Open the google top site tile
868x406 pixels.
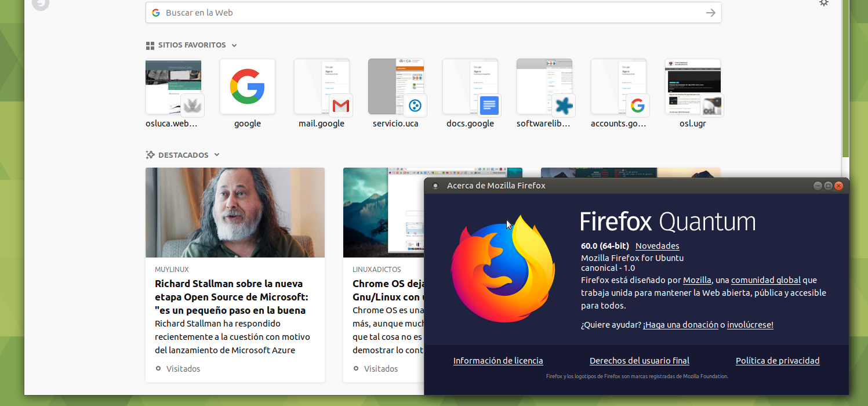tap(247, 86)
